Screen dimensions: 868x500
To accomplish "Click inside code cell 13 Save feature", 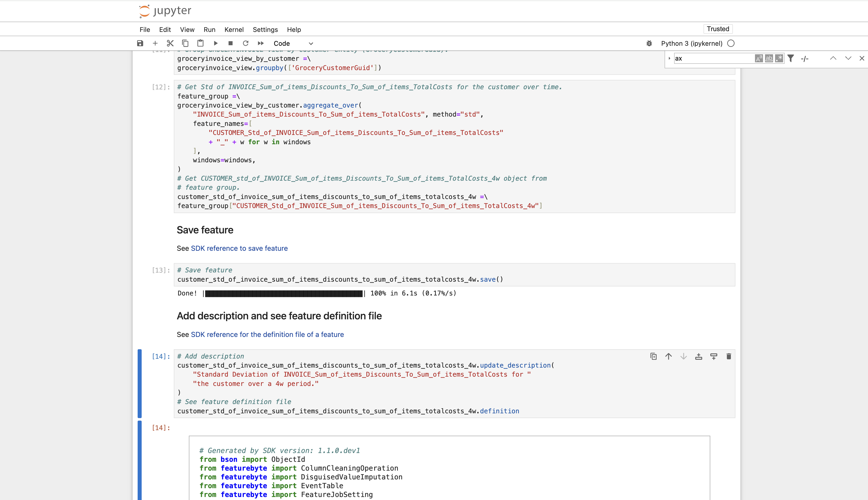I will (x=454, y=275).
